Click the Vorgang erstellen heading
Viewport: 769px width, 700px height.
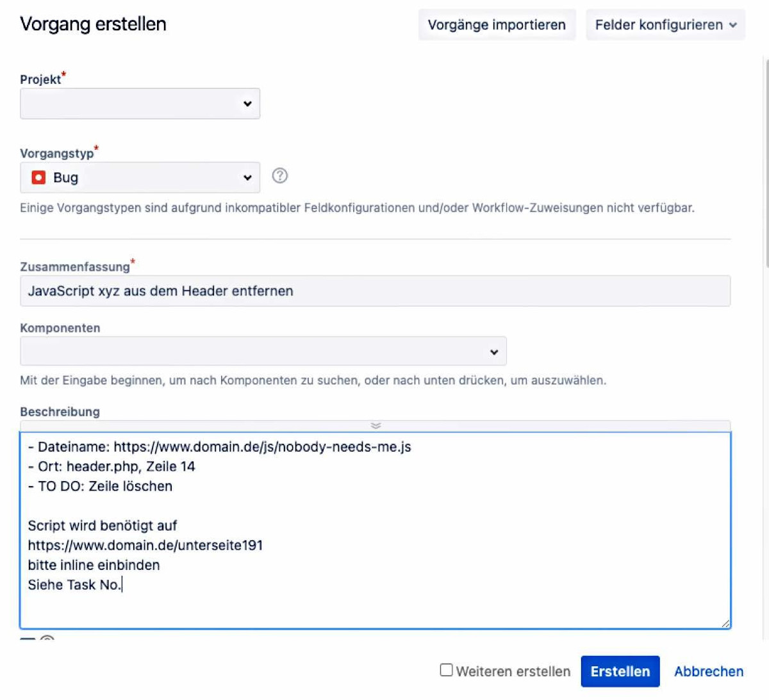point(93,24)
